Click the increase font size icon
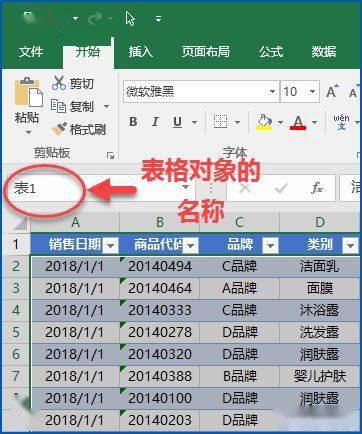Image resolution: width=362 pixels, height=434 pixels. tap(332, 91)
